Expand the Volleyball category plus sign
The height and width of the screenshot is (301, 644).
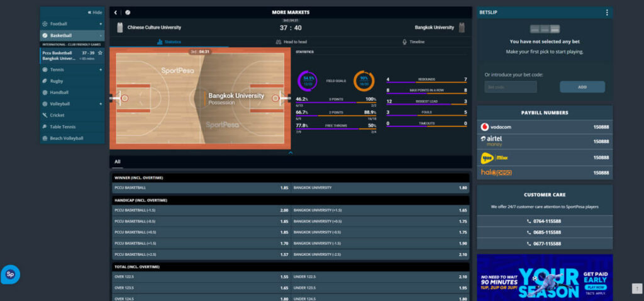pos(101,104)
